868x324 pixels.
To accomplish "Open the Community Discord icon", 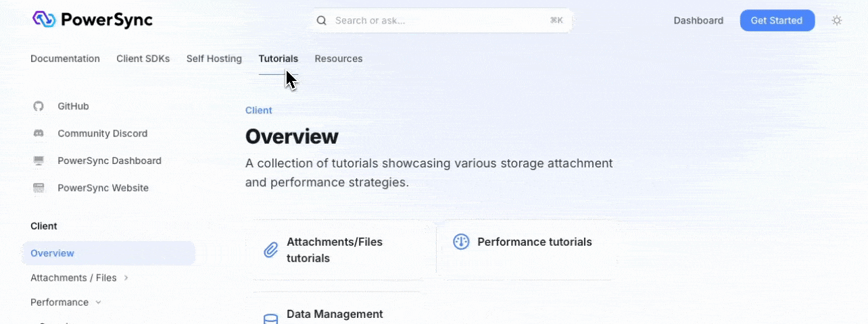I will click(39, 134).
